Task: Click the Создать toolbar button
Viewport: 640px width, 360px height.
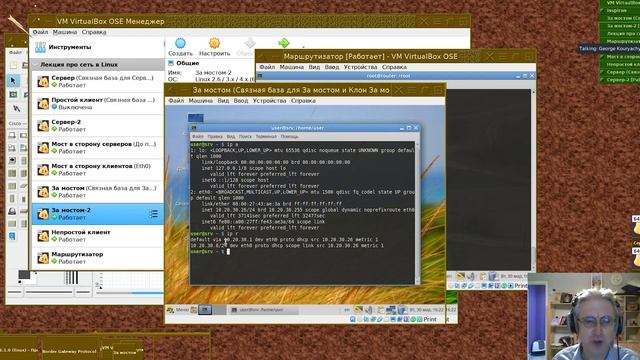Action: coord(180,47)
